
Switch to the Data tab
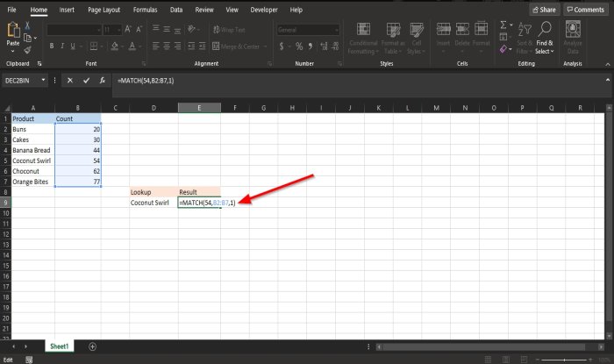pyautogui.click(x=176, y=10)
